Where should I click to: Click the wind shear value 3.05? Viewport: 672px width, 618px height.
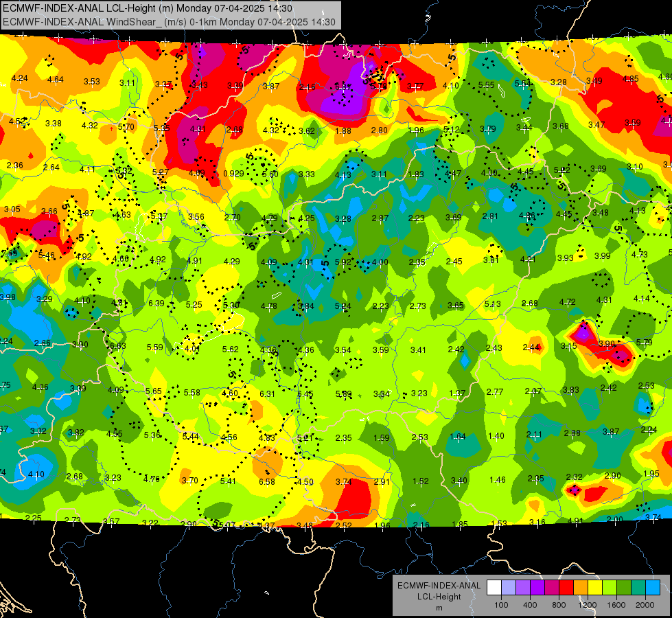tap(12, 209)
